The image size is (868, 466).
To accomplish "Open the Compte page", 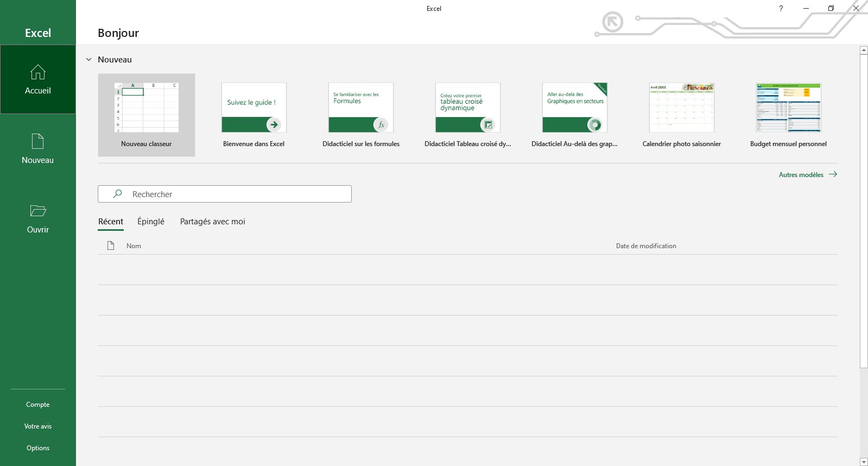I will [38, 405].
